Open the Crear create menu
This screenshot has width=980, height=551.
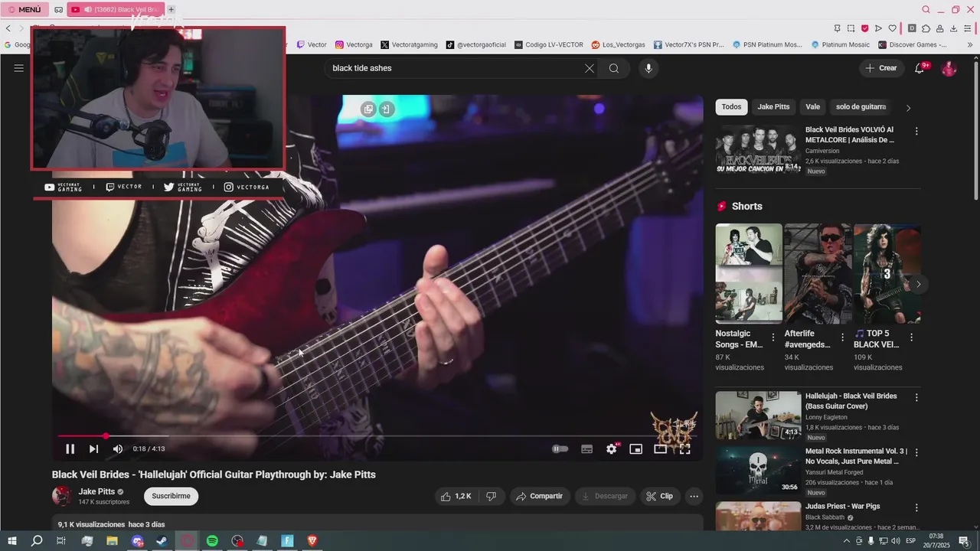(x=881, y=68)
